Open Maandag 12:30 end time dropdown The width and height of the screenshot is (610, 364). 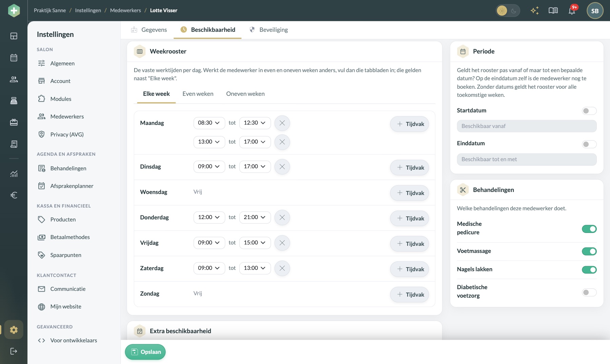tap(255, 123)
